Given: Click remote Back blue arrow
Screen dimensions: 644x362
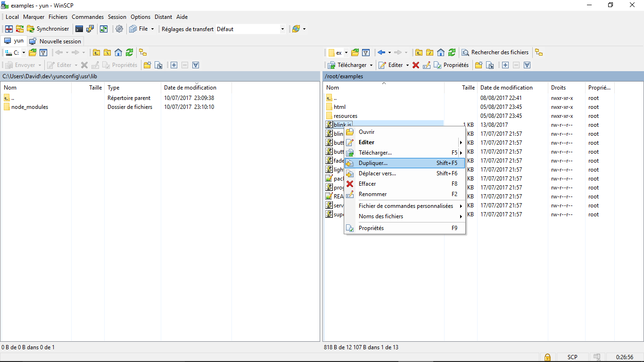Looking at the screenshot, I should coord(381,52).
